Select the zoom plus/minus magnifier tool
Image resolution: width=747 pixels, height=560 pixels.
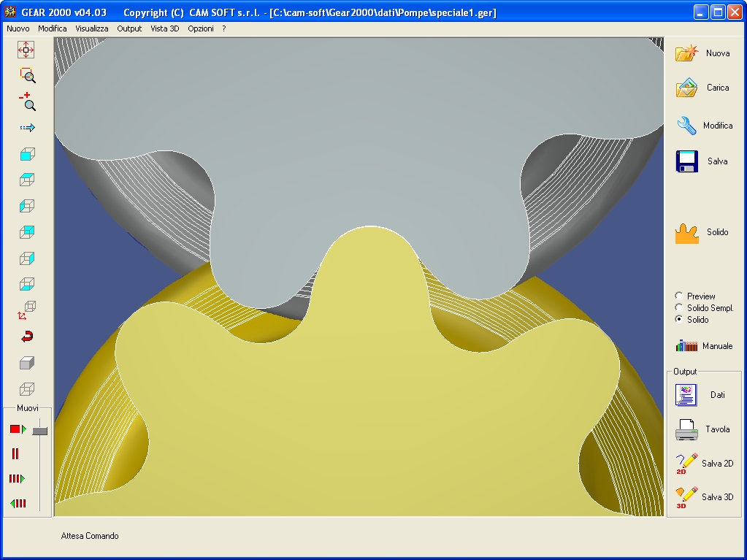point(27,101)
